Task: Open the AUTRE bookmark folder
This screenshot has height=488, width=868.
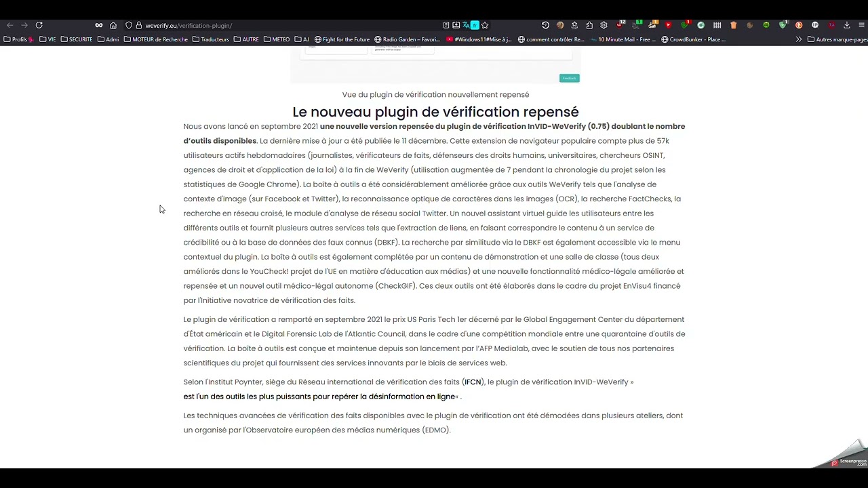Action: tap(246, 39)
